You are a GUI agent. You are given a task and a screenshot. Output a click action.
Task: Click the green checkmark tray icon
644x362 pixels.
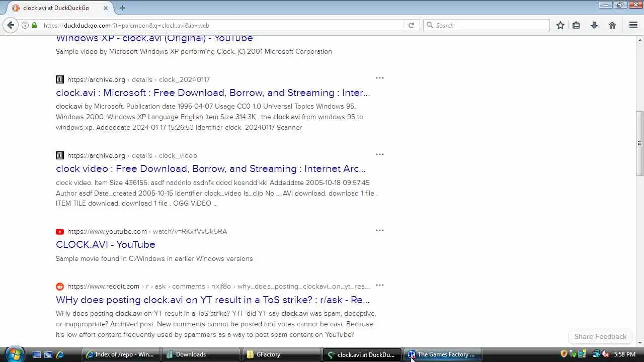click(573, 354)
